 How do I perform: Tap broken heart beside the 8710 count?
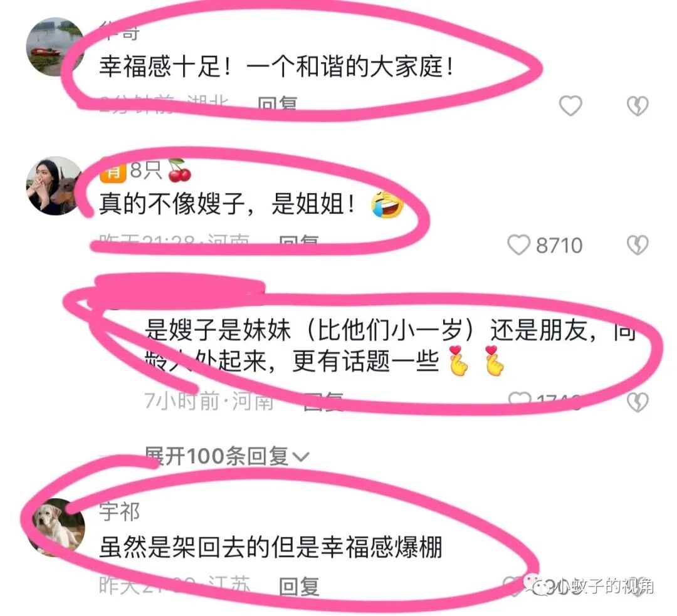(x=638, y=245)
